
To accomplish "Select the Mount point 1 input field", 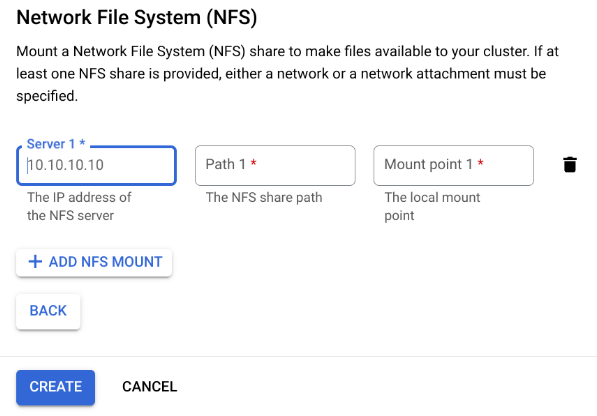I will click(453, 166).
